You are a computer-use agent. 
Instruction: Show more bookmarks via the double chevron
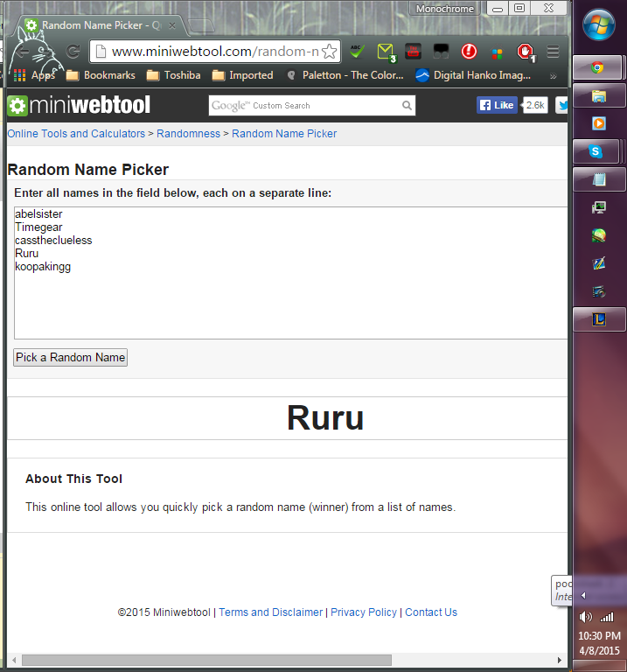click(554, 76)
